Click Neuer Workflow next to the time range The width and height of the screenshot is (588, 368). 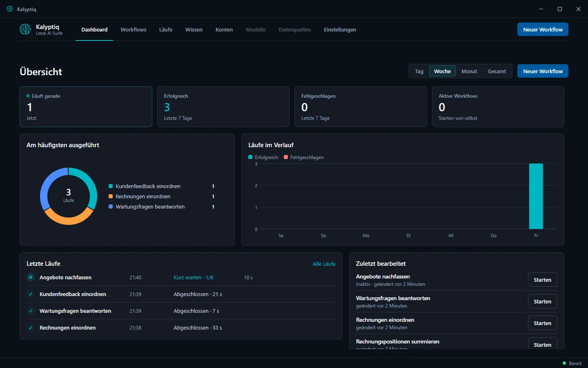[543, 71]
